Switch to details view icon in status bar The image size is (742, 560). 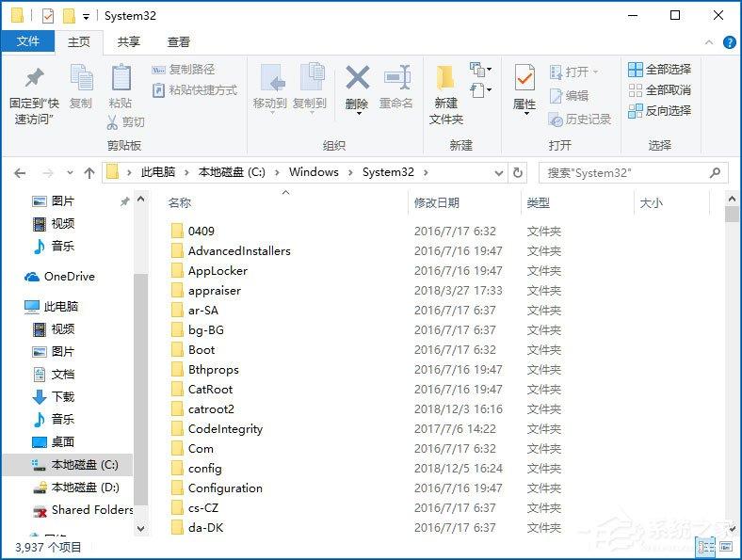(706, 547)
